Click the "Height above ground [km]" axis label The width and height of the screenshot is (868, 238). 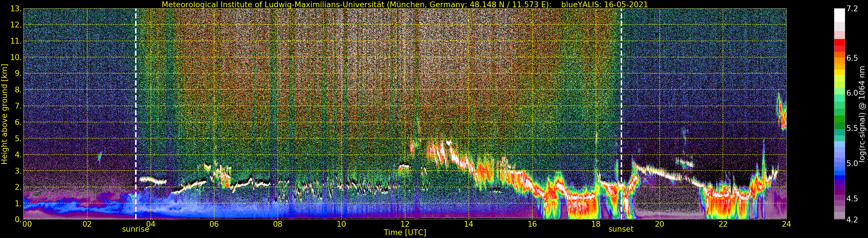(4, 114)
